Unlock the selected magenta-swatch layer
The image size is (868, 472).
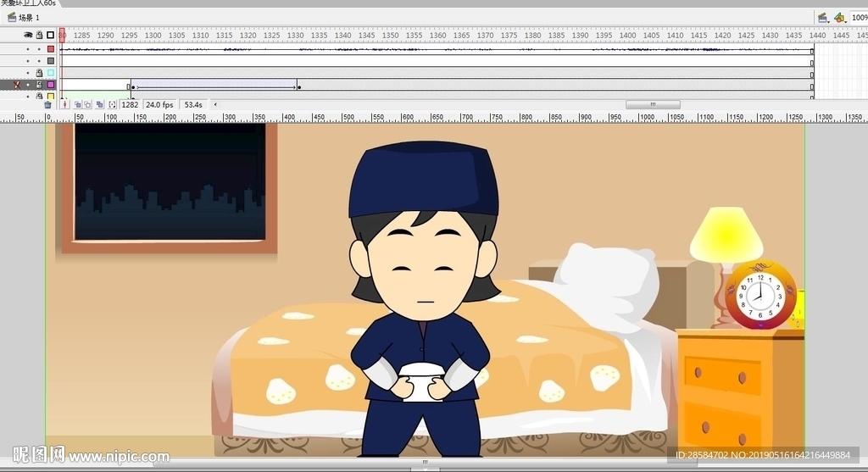(x=39, y=85)
